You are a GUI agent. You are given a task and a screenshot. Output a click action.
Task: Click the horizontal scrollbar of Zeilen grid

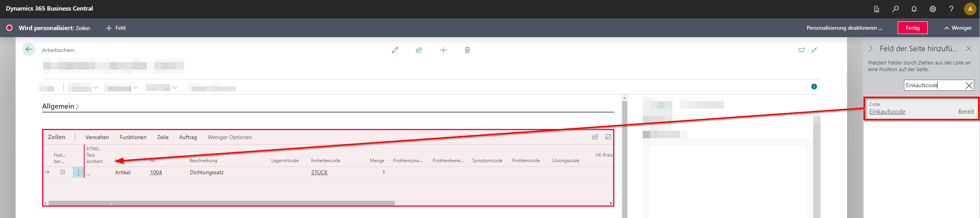click(221, 203)
